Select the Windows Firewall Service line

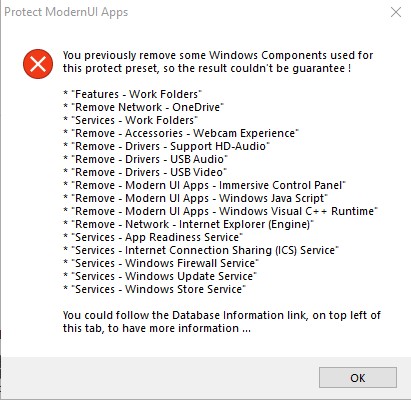click(x=161, y=263)
